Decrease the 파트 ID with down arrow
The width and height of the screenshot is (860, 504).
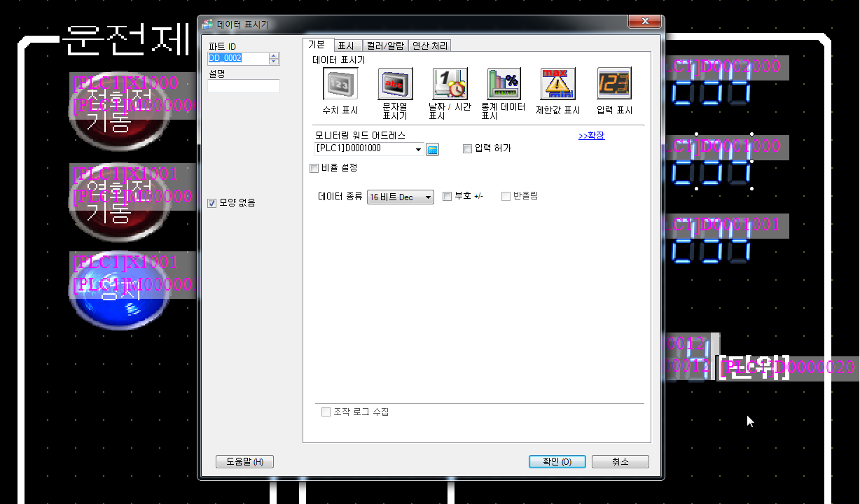(x=274, y=62)
